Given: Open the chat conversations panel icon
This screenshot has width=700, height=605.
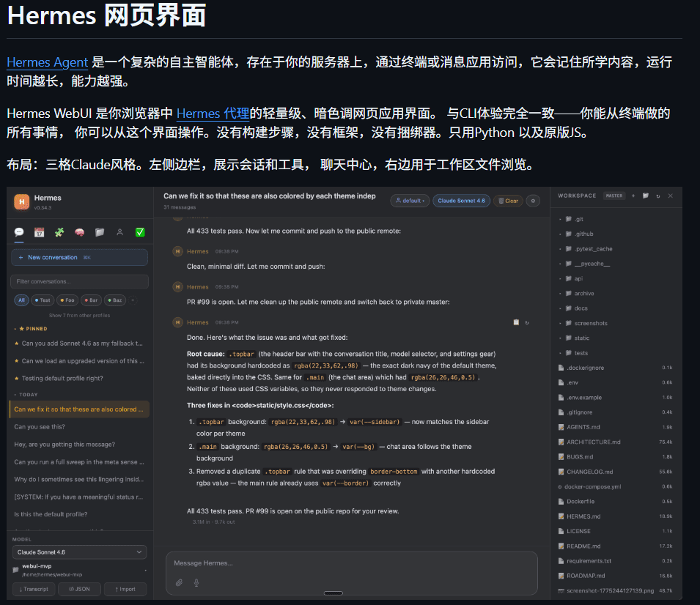Looking at the screenshot, I should point(19,232).
